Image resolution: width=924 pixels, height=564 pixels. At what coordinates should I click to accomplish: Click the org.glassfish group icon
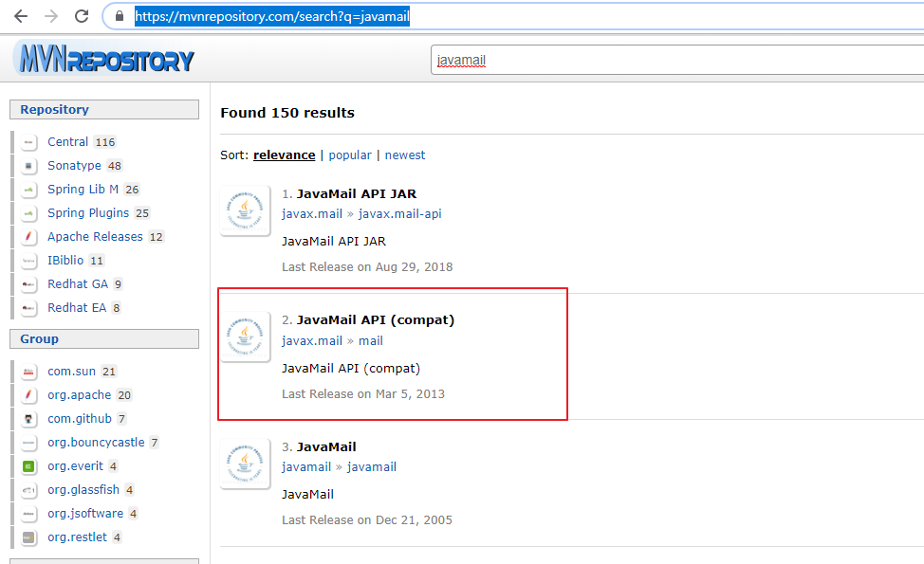(x=28, y=490)
